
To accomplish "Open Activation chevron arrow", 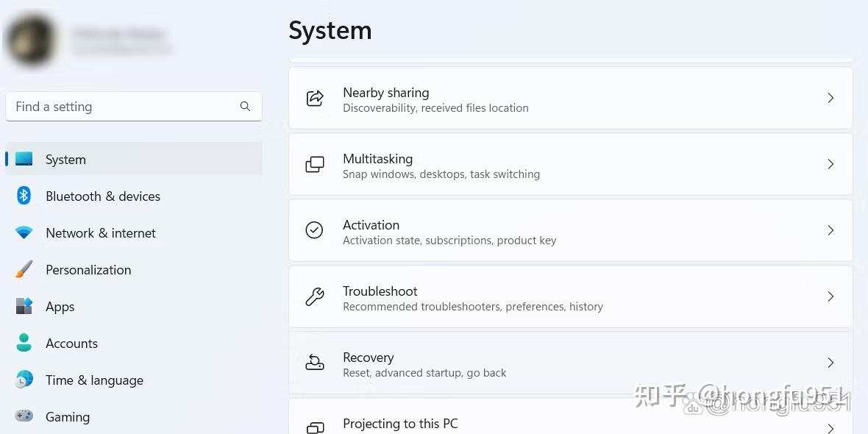I will 830,231.
